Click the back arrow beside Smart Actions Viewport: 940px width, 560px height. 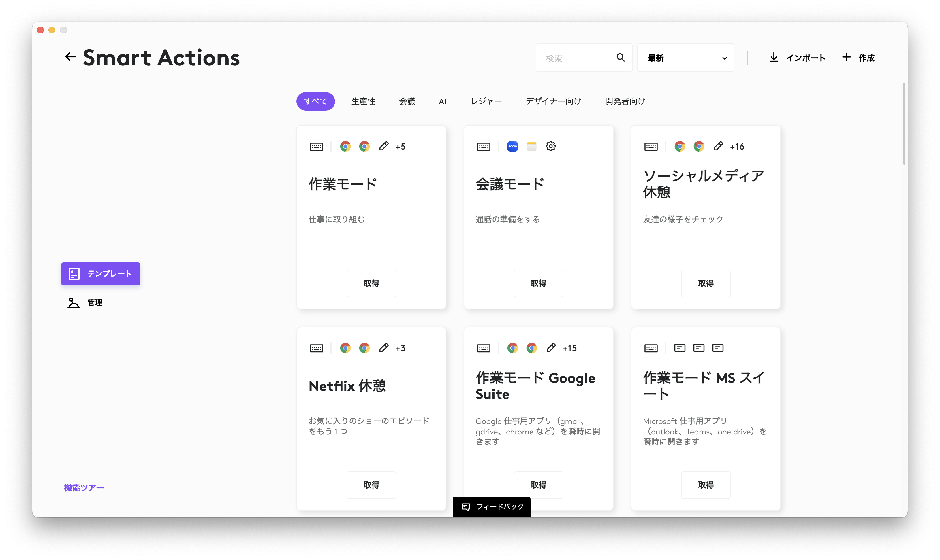coord(70,57)
